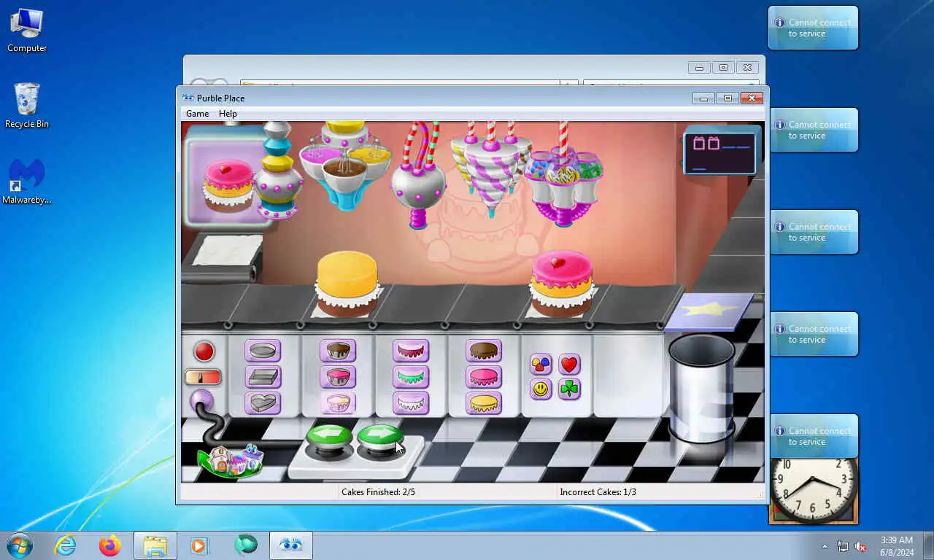
Task: Choose the strawberry pink batter button
Action: pos(338,377)
